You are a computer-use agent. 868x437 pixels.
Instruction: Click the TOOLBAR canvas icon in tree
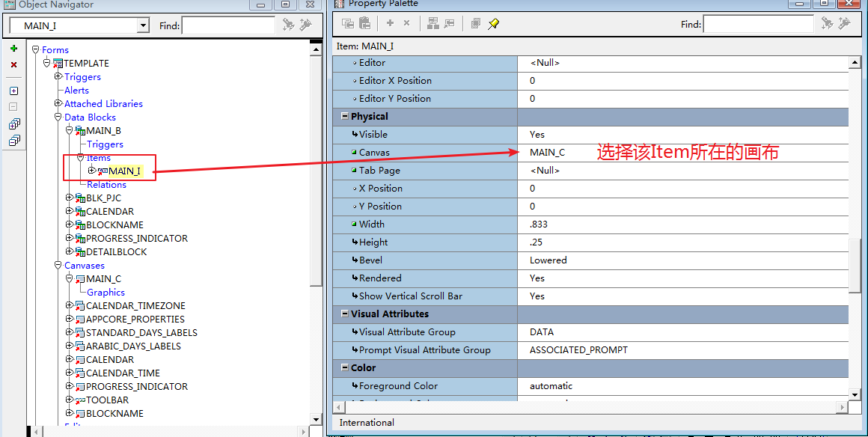pos(80,400)
